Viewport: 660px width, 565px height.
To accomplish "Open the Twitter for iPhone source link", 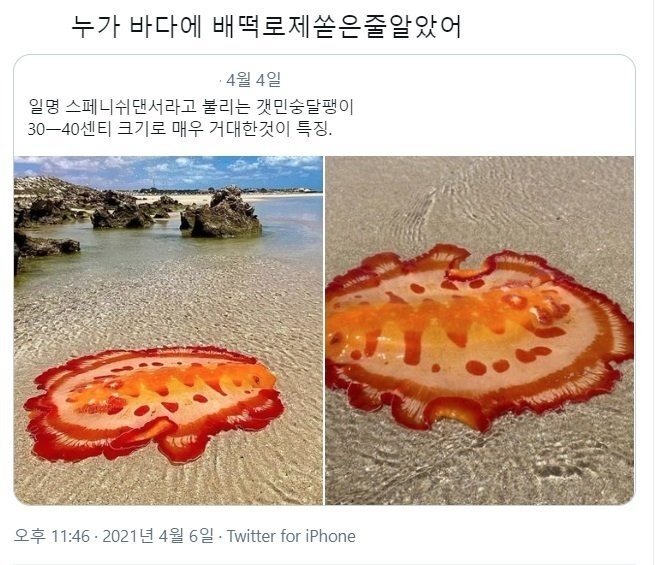I will [291, 536].
